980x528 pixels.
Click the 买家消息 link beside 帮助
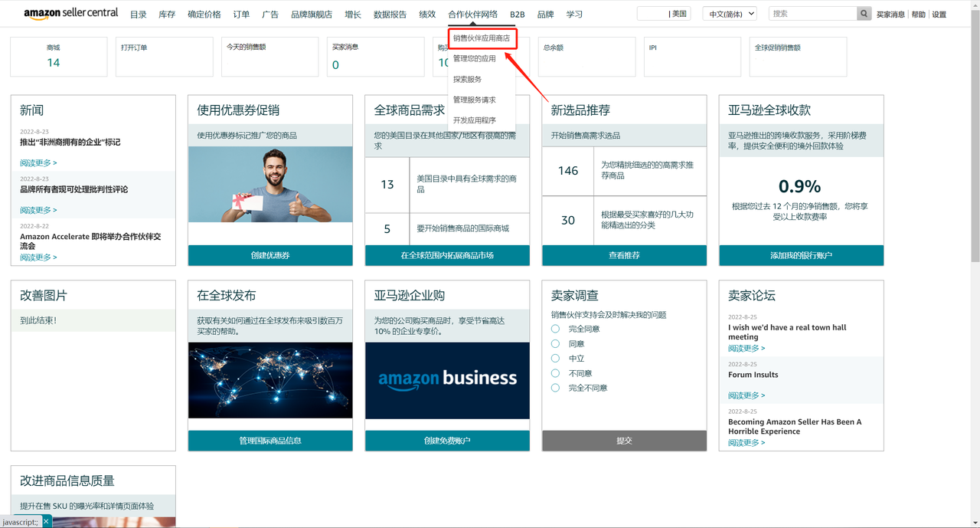tap(890, 15)
